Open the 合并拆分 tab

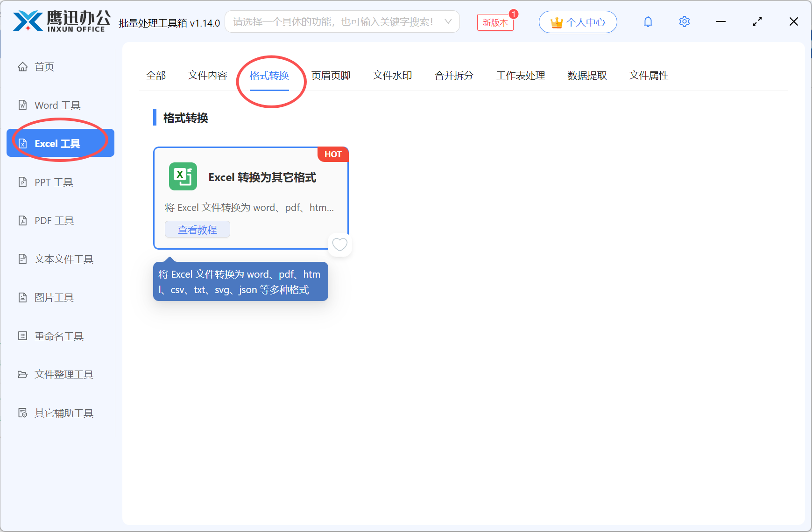(453, 75)
